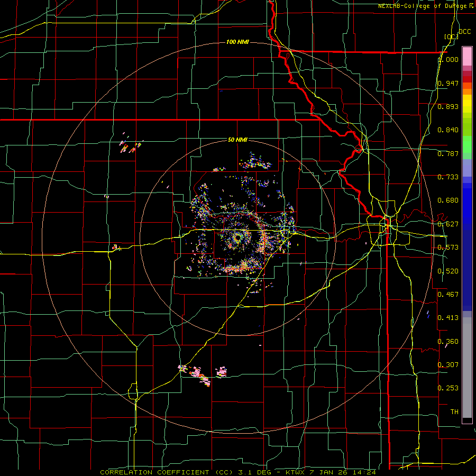Click the [CC] units label
476x476 pixels.
coord(452,36)
